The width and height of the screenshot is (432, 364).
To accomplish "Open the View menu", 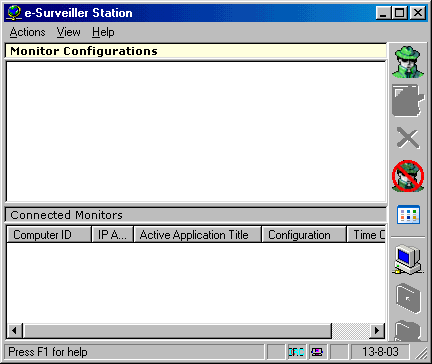I will point(68,32).
